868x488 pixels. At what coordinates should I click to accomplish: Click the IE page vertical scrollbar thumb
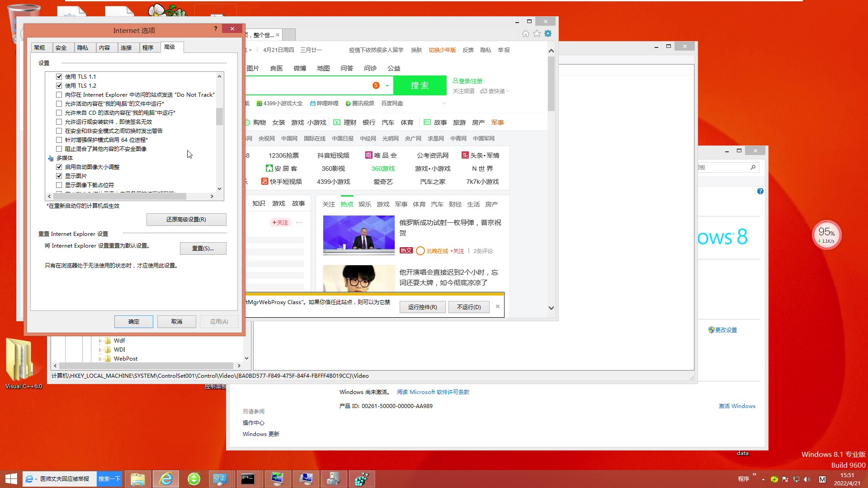[x=551, y=84]
